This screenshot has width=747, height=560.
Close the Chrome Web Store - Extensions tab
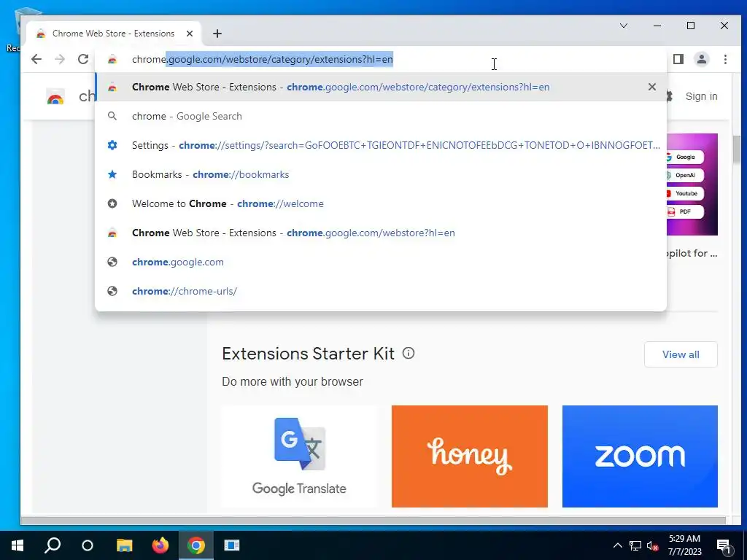coord(190,34)
